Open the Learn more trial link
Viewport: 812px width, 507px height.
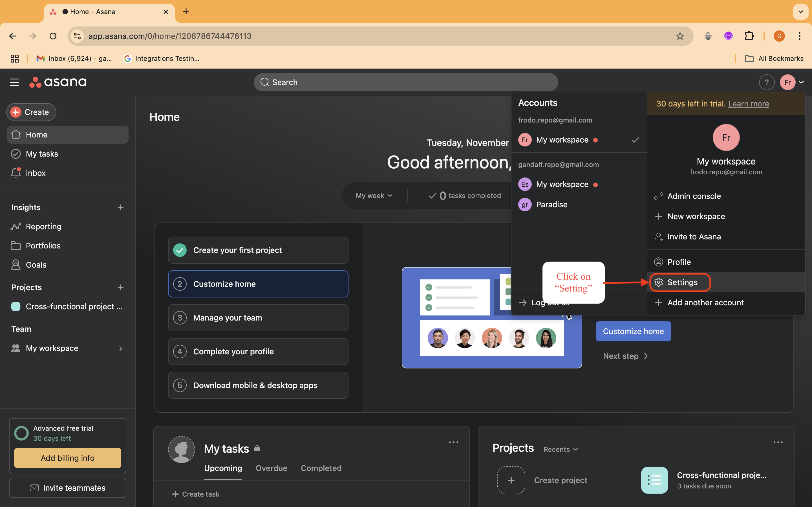[748, 104]
